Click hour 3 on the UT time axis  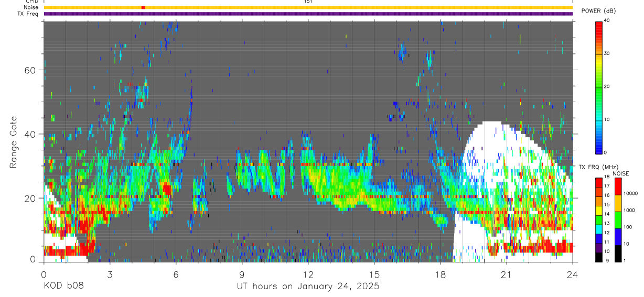tap(110, 274)
